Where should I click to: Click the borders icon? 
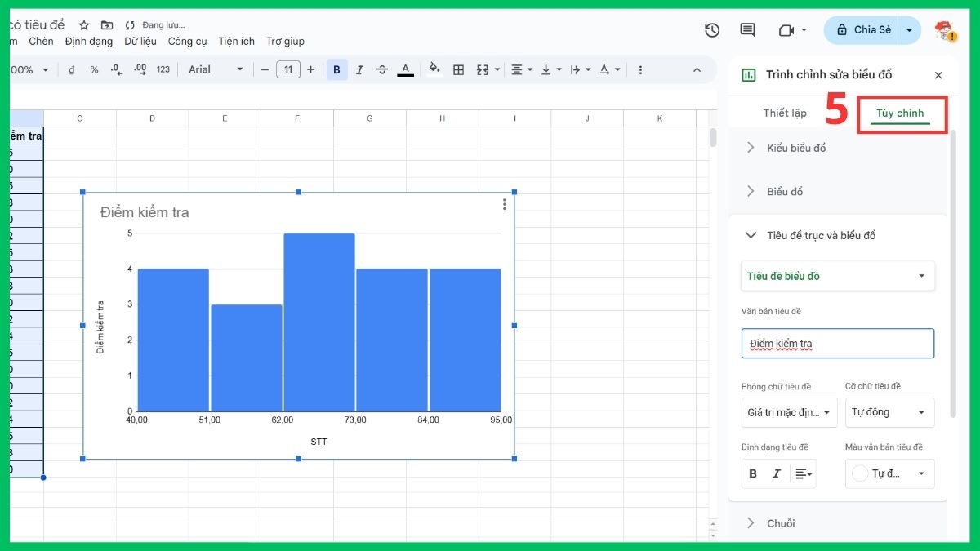click(458, 69)
